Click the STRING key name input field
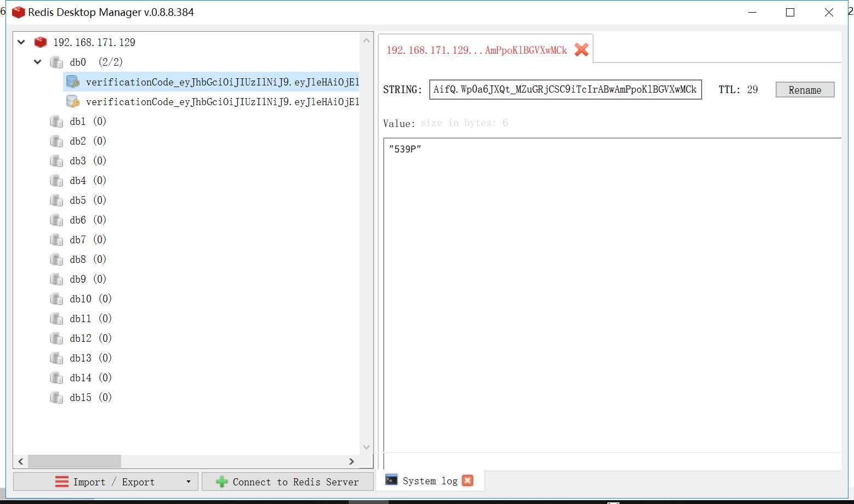The height and width of the screenshot is (504, 854). (x=565, y=89)
